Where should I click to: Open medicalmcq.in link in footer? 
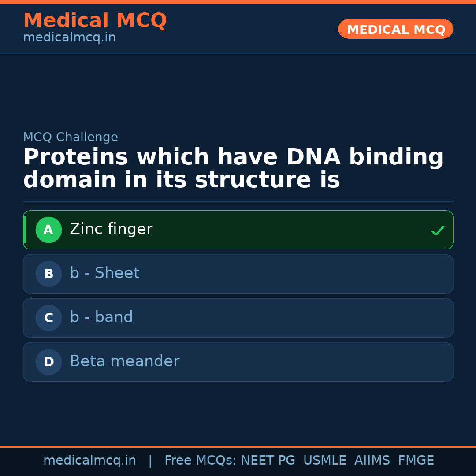coord(89,461)
